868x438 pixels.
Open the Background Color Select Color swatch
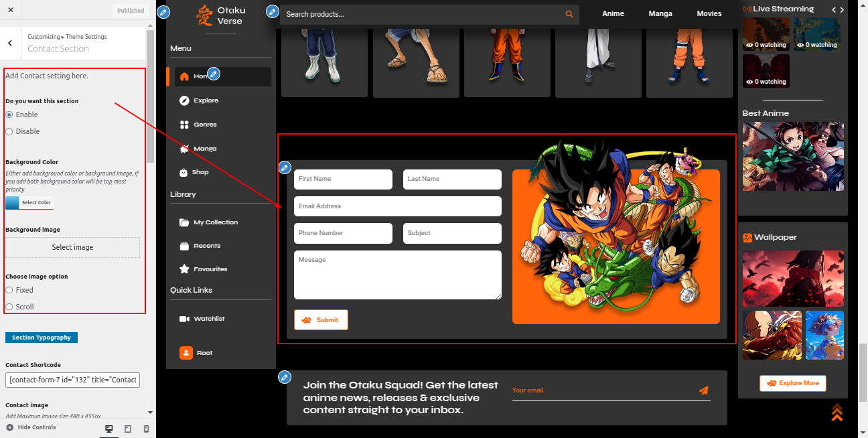coord(29,202)
